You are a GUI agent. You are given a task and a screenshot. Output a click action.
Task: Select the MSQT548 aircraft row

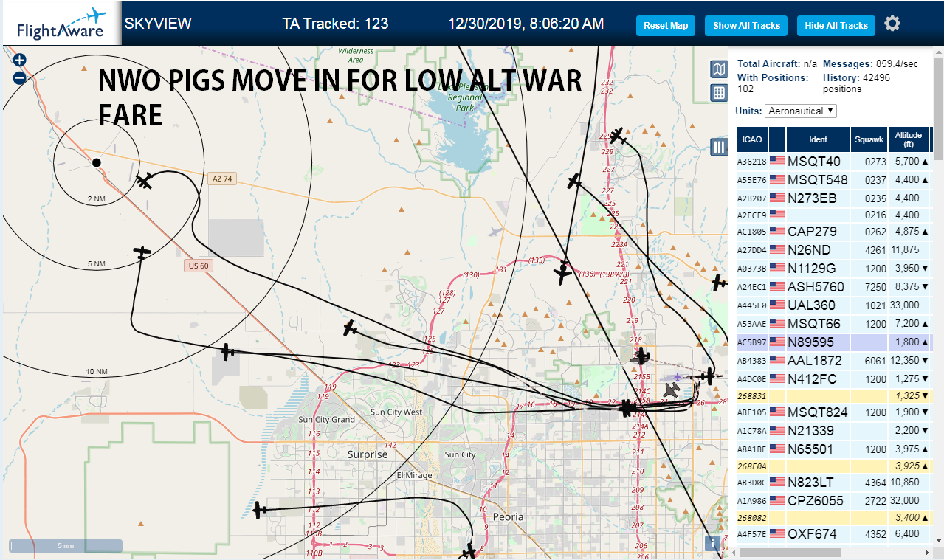pos(834,179)
